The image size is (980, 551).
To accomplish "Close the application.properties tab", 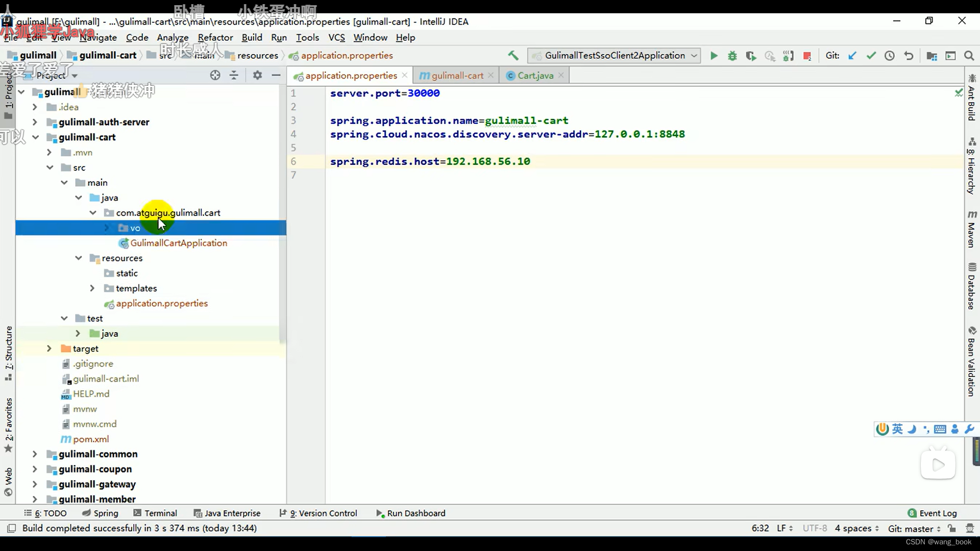I will [x=405, y=75].
